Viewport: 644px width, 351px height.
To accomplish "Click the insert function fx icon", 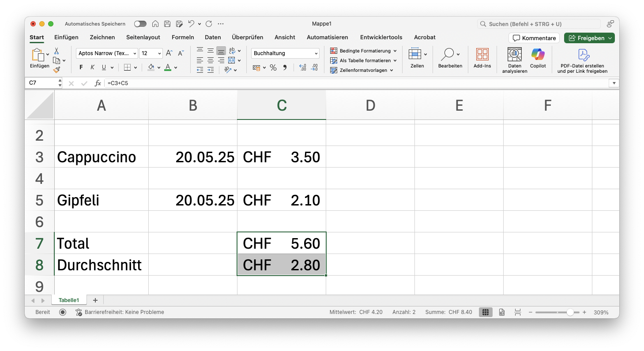I will coord(98,83).
